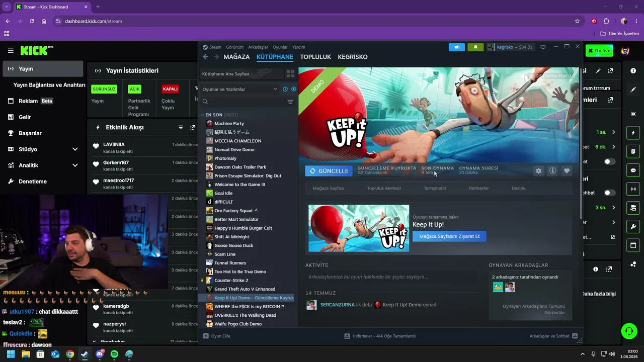Toggle the upper switch in Kick right panel
Screen dimensions: 644x362
point(609,161)
